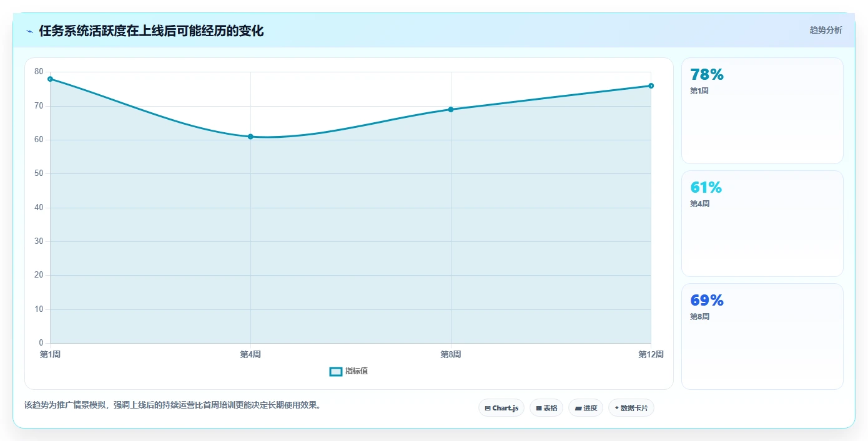The width and height of the screenshot is (868, 441).
Task: Click the footnote text starting with 该趋势为推广情景模拟
Action: 174,405
